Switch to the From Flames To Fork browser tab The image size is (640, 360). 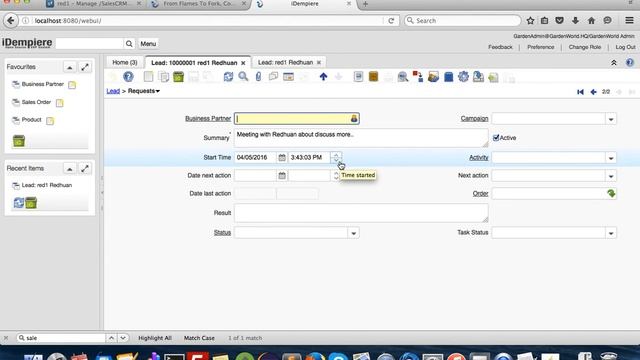199,4
